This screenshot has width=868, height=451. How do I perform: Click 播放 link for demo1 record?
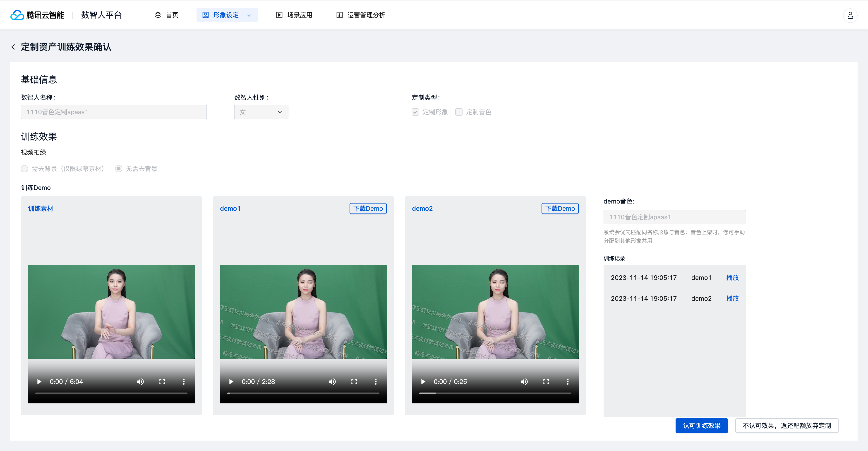pos(732,278)
